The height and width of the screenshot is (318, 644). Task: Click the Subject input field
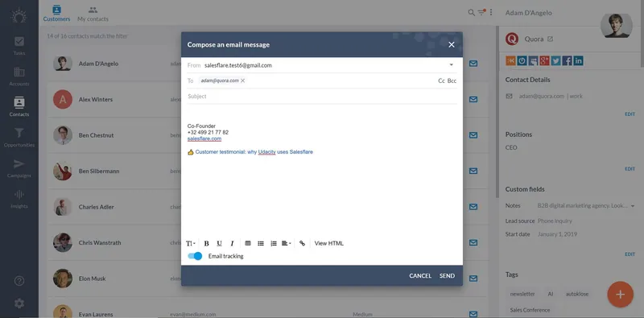pyautogui.click(x=322, y=96)
